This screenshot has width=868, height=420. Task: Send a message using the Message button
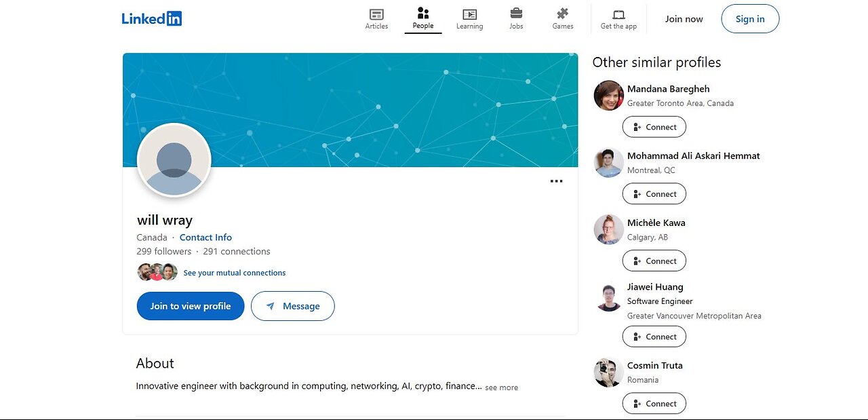[293, 306]
